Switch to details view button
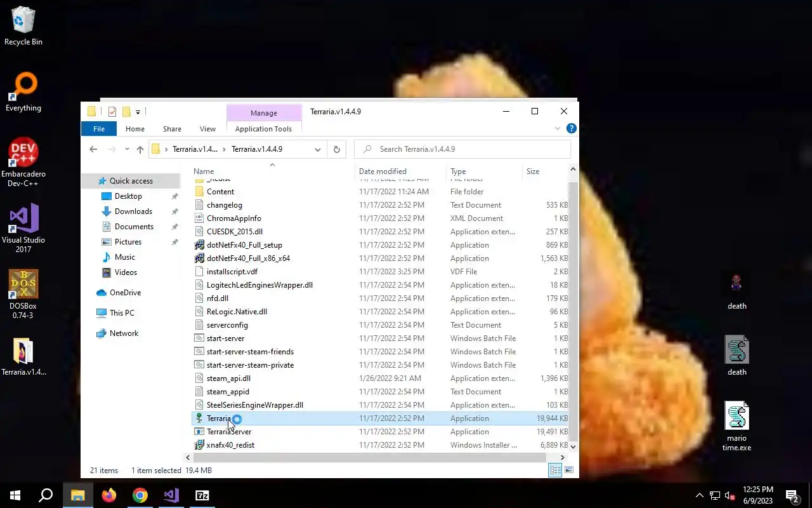812x508 pixels. (x=555, y=471)
